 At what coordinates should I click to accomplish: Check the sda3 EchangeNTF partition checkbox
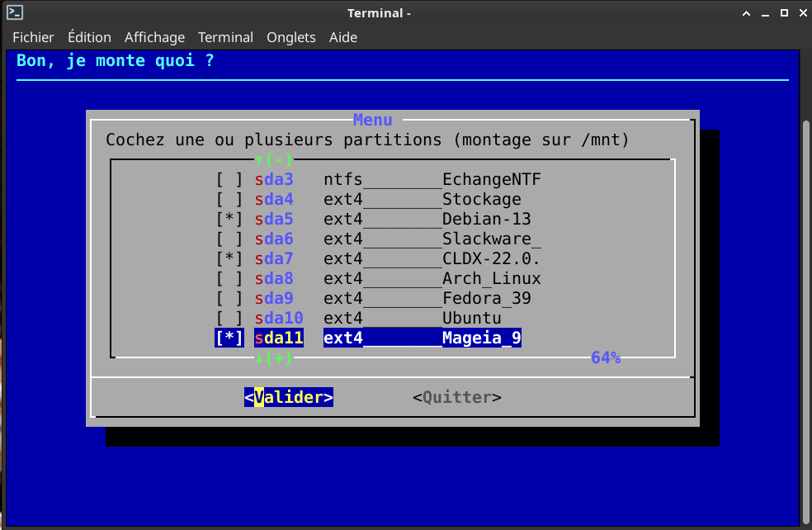click(x=229, y=179)
